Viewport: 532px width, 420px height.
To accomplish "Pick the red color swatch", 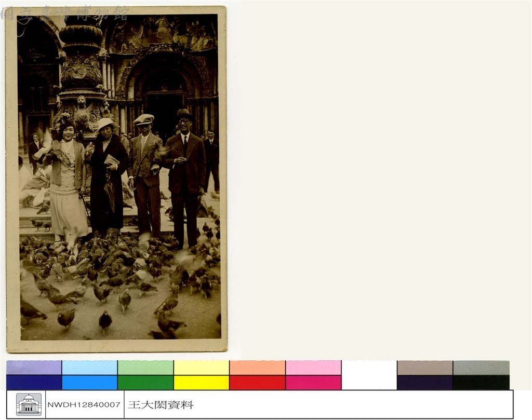I will click(x=258, y=383).
